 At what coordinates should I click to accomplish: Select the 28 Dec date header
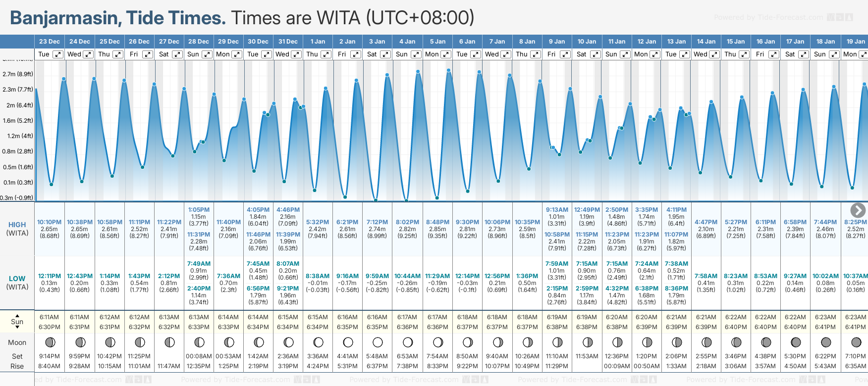pyautogui.click(x=199, y=42)
